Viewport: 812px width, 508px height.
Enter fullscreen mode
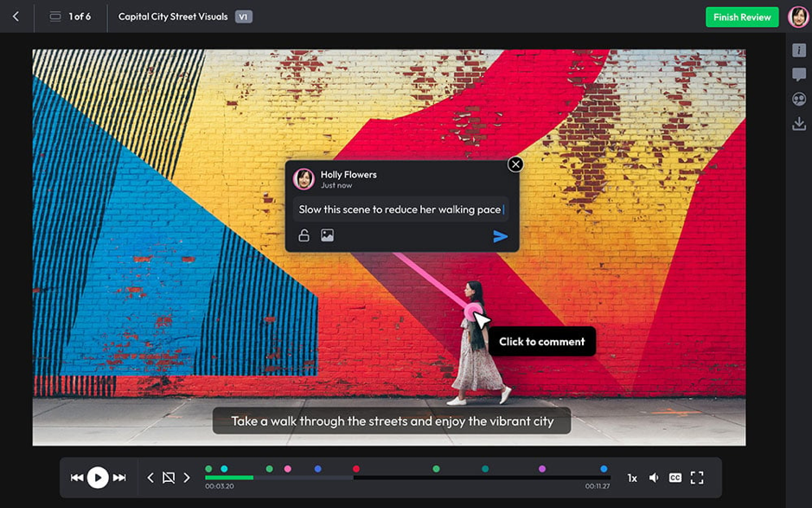coord(697,477)
